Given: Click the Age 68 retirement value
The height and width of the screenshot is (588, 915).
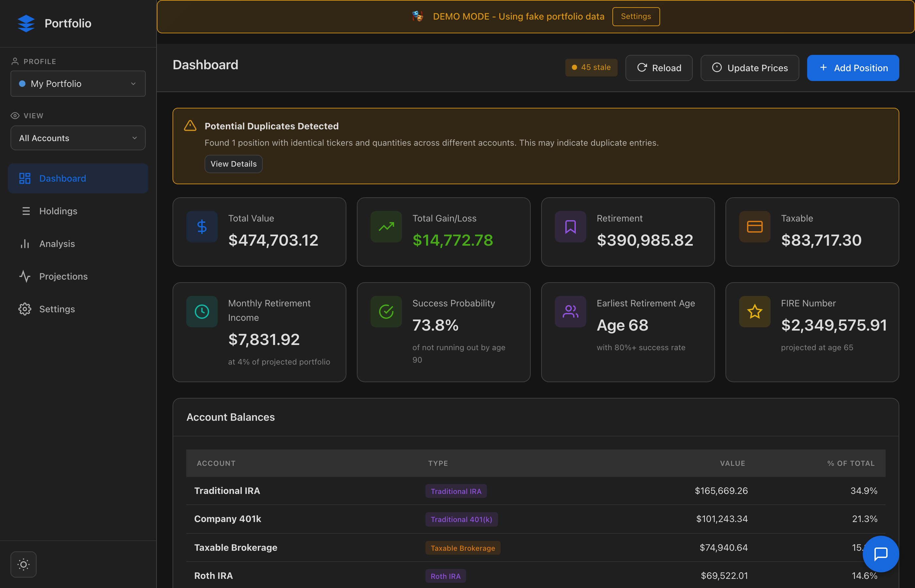Looking at the screenshot, I should click(x=623, y=325).
